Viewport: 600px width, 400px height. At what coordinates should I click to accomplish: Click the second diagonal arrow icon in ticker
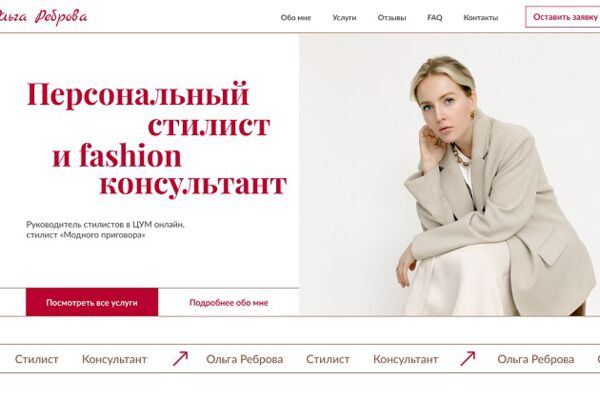(x=468, y=359)
